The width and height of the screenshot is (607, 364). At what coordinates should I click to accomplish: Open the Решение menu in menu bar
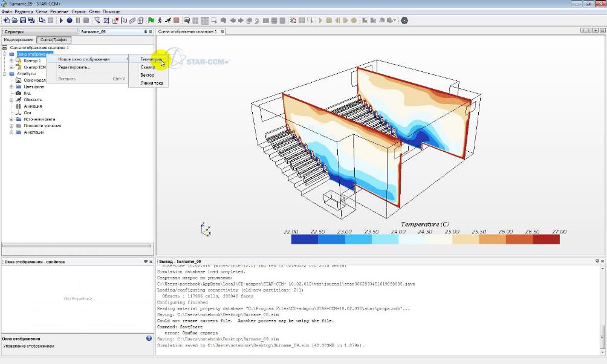coord(60,11)
